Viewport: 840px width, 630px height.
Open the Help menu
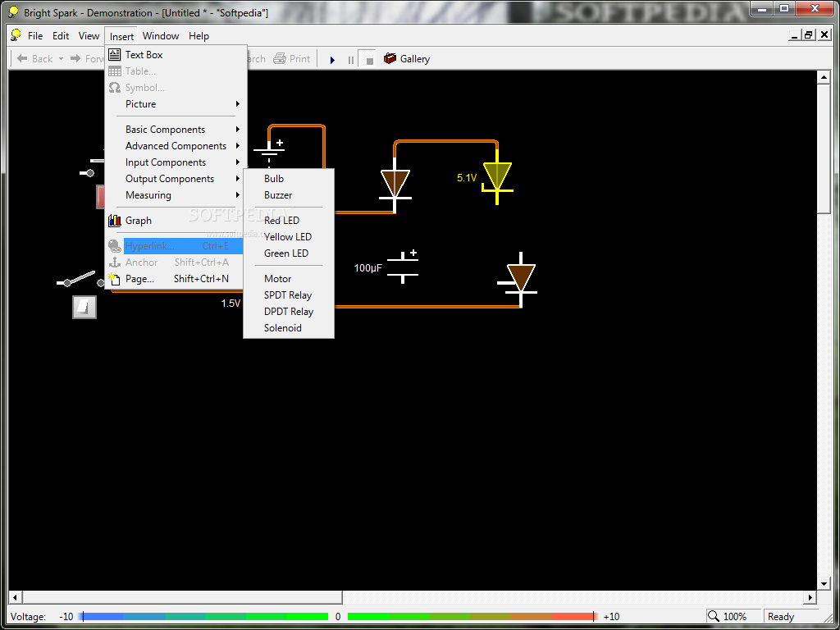coord(199,36)
